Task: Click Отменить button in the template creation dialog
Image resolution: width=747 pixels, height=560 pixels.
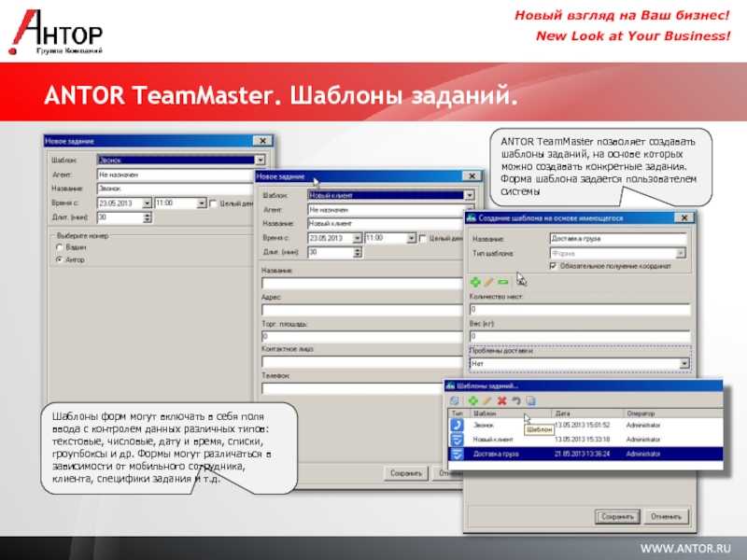Action: tap(667, 517)
